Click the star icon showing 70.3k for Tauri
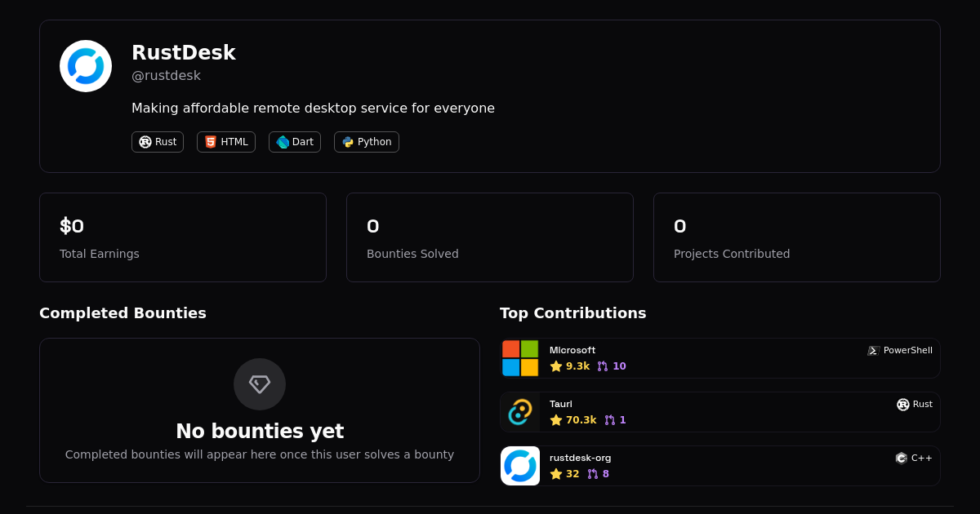The height and width of the screenshot is (514, 980). [x=557, y=419]
